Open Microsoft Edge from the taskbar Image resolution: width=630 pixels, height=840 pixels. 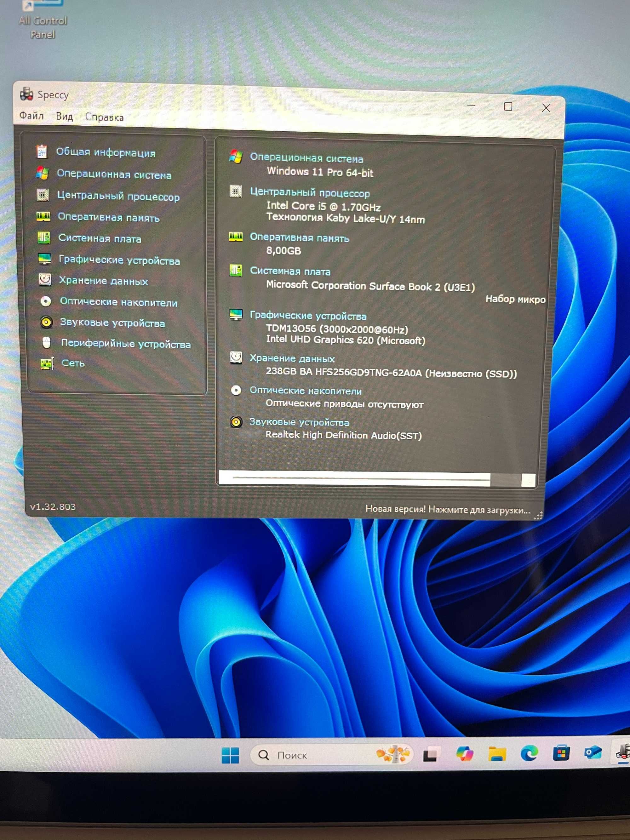point(529,753)
